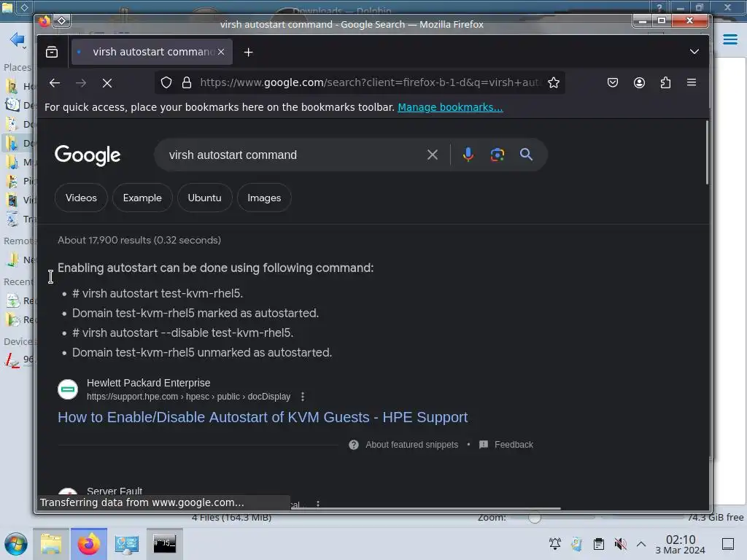Screen dimensions: 747x560
Task: Open a new tab with the plus button
Action: [248, 52]
